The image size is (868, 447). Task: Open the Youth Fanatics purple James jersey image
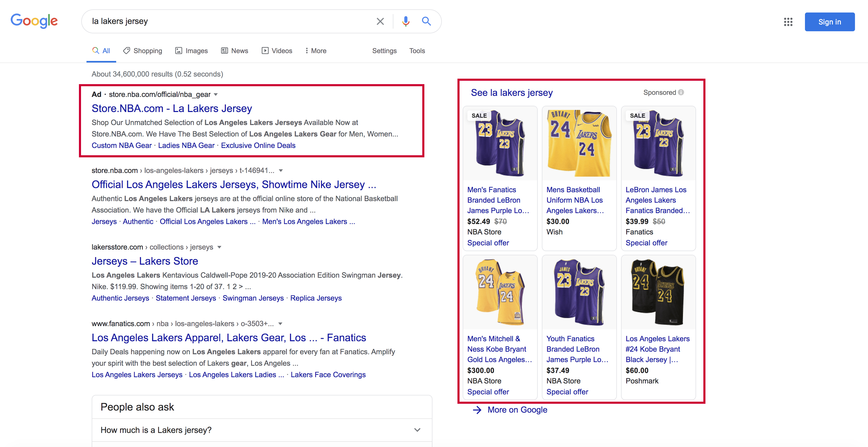[579, 292]
